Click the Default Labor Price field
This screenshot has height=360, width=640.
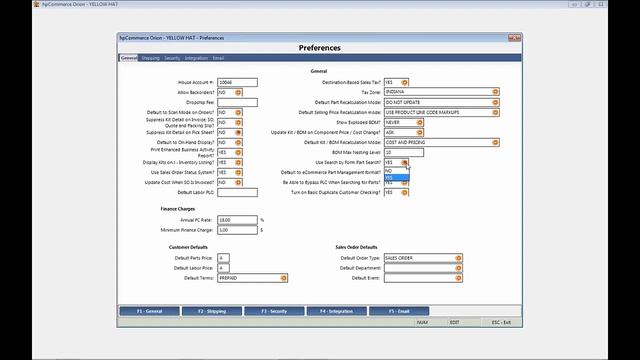(223, 268)
